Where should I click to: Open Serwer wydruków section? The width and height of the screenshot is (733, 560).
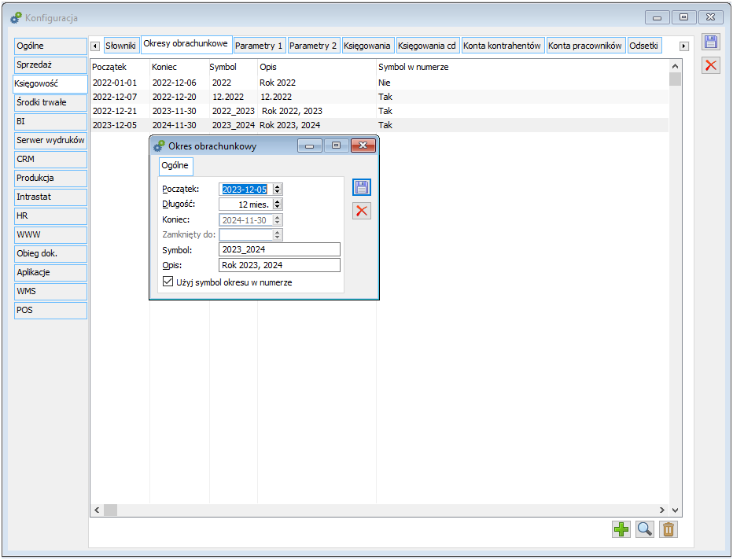(x=50, y=140)
